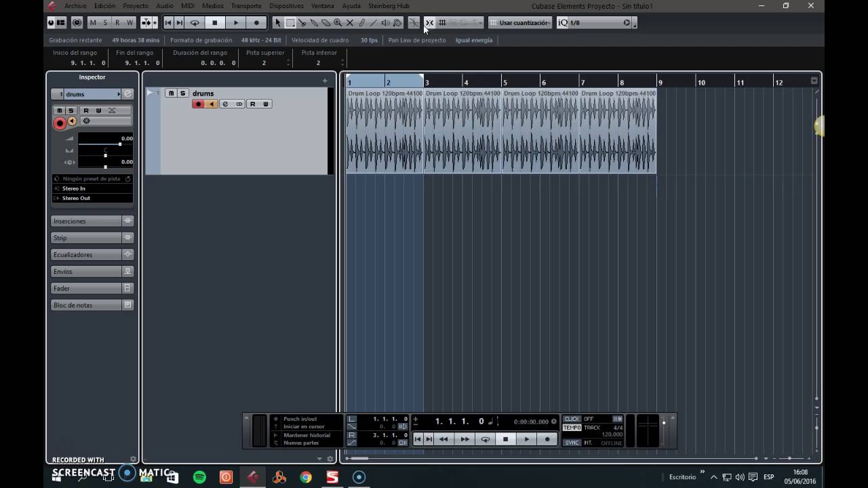868x488 pixels.
Task: Open the Stereo In input routing
Action: [92, 188]
